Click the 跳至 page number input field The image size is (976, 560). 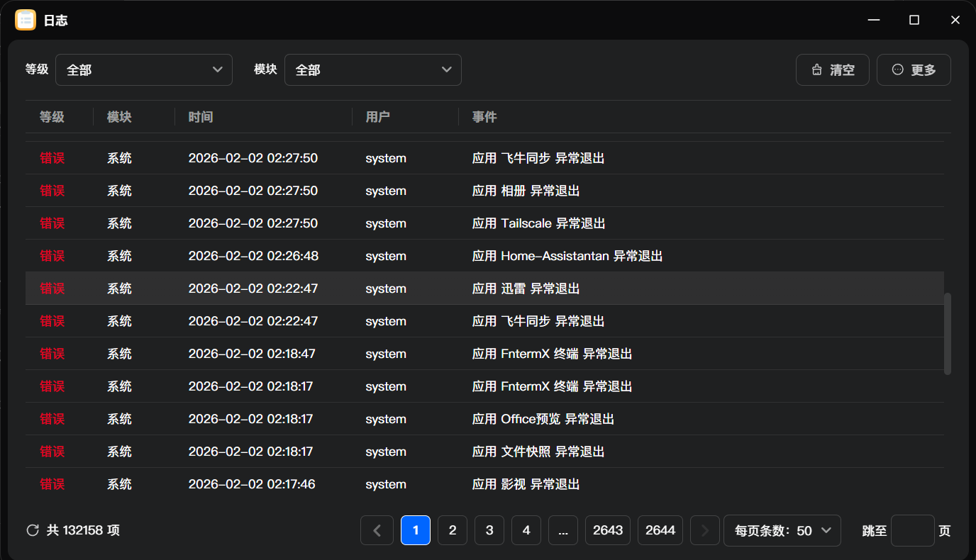[x=912, y=530]
